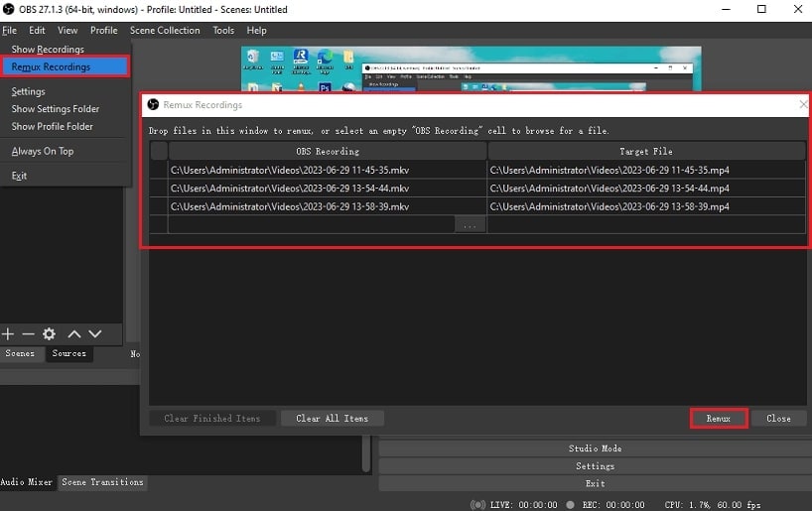Move source down with arrow icon
This screenshot has width=812, height=511.
tap(94, 334)
